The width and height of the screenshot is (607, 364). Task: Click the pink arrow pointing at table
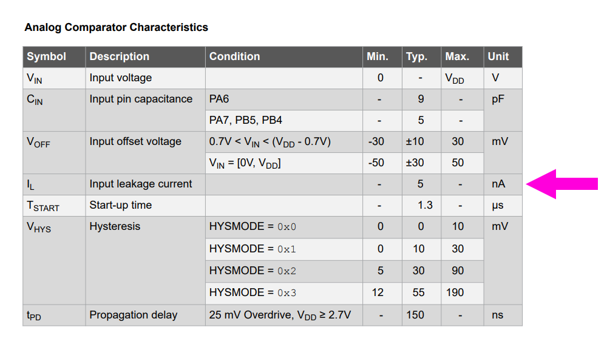(562, 184)
